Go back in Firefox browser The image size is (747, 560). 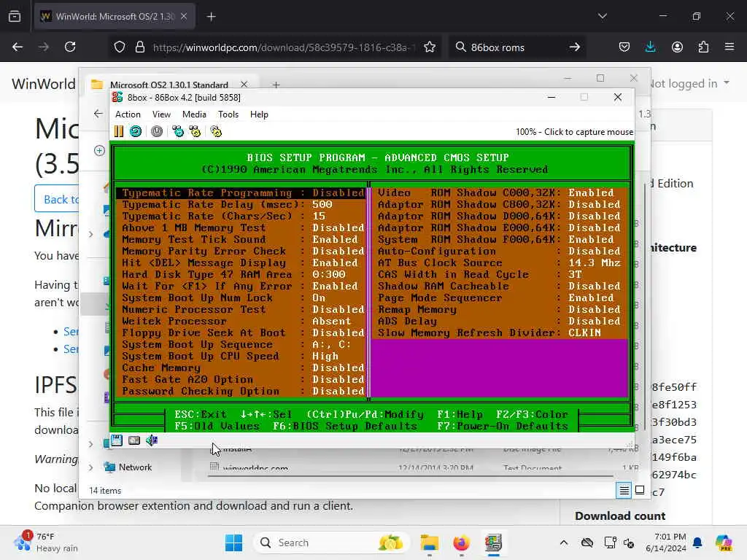pos(18,47)
